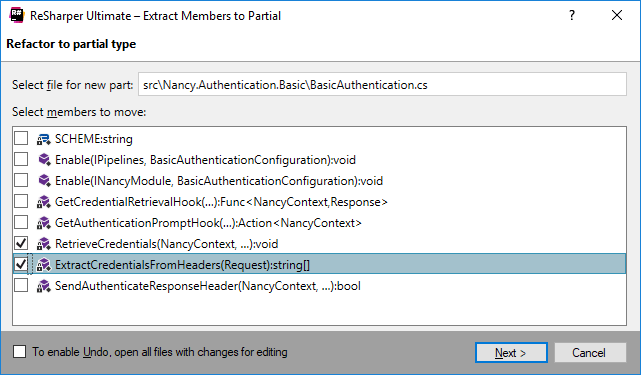
Task: Select Enable(INancyModule, BasicAuthenticationConfiguration):void text
Action: coord(219,181)
